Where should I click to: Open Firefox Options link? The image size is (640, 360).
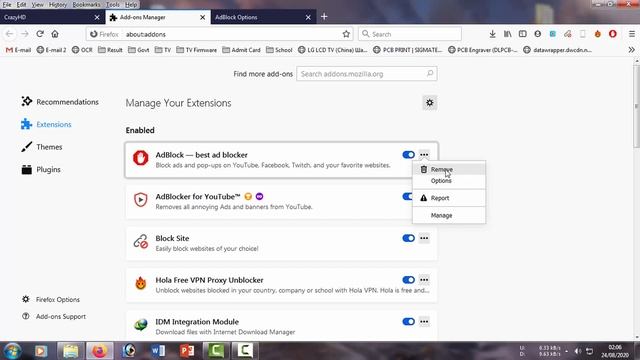coord(51,299)
